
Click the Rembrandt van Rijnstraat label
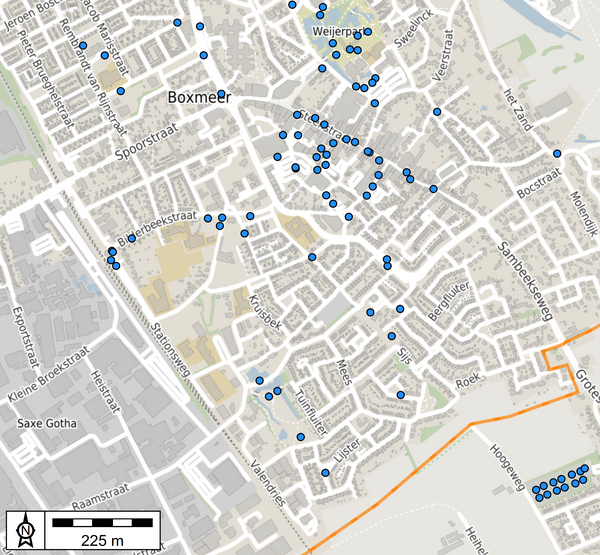point(93,77)
